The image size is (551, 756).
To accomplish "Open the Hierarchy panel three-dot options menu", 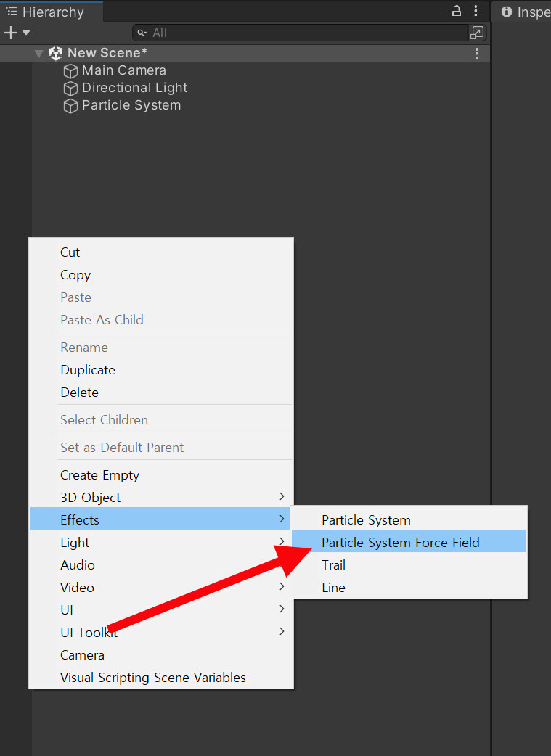I will pos(476,11).
